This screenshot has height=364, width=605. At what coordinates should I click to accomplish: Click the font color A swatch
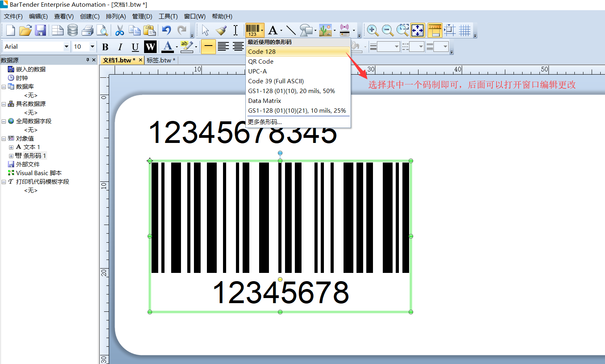click(x=168, y=47)
